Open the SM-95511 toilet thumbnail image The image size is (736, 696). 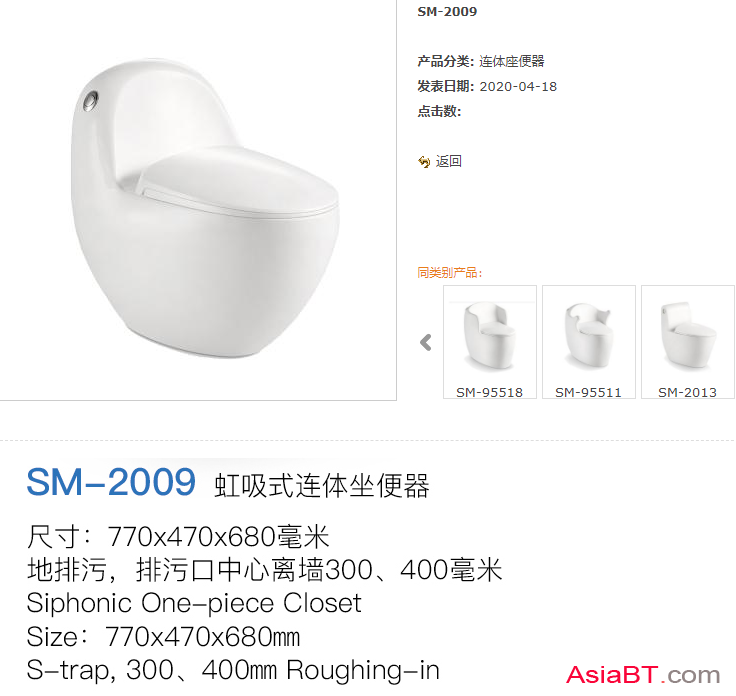click(589, 336)
